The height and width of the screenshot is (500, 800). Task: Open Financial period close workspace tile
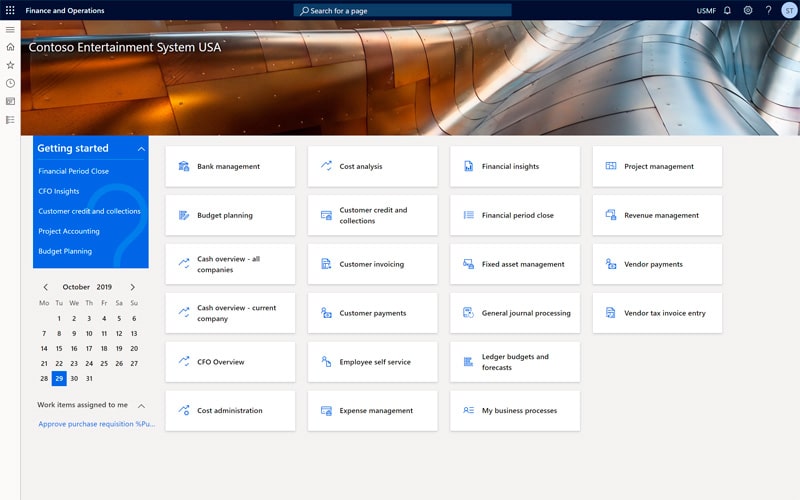point(515,215)
